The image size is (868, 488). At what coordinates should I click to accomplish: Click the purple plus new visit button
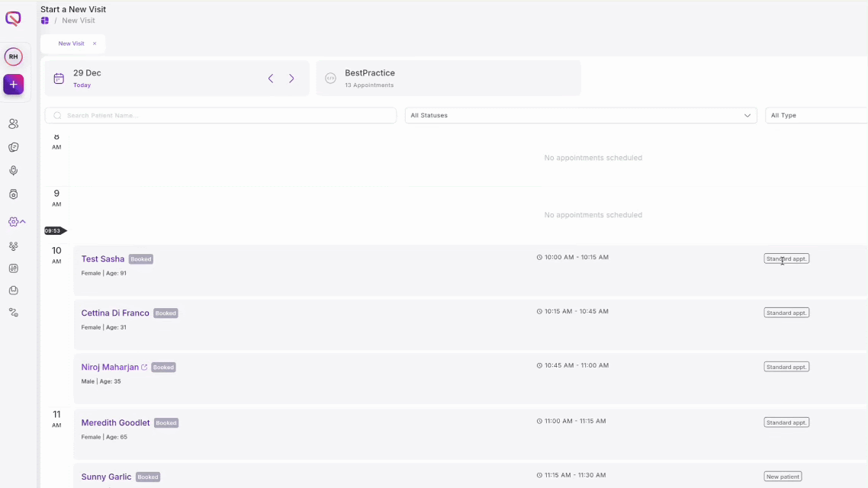pyautogui.click(x=13, y=84)
